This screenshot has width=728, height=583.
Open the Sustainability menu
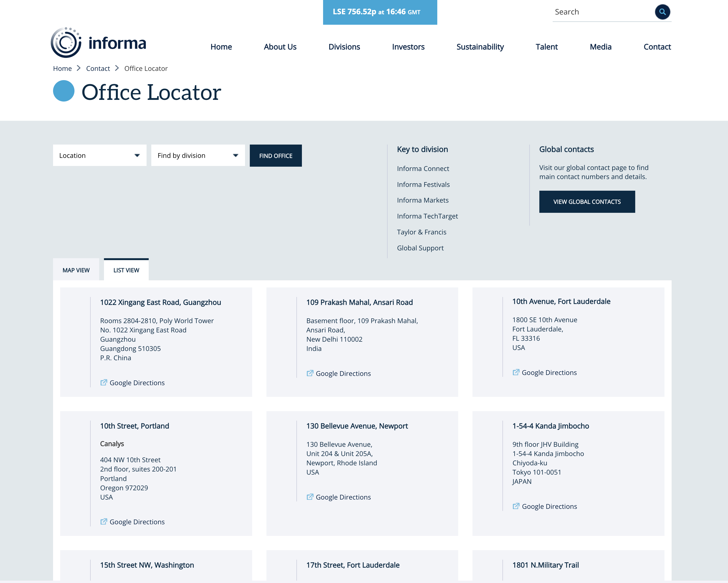(480, 47)
